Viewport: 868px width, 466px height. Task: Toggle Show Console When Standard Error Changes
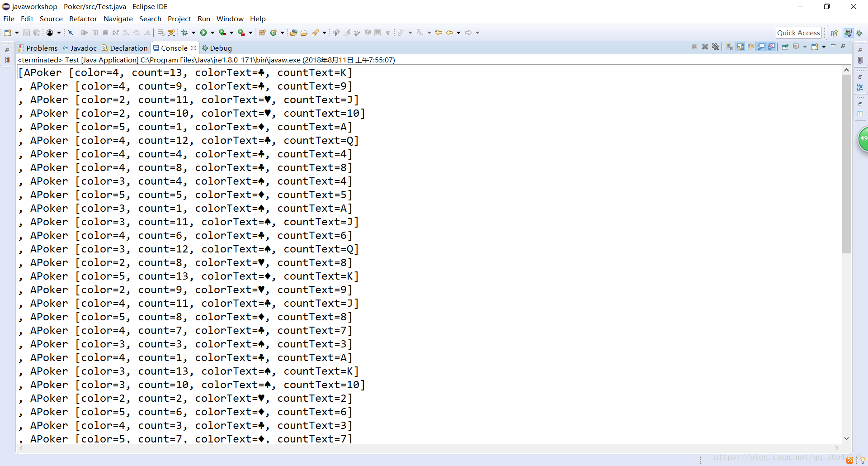(771, 47)
